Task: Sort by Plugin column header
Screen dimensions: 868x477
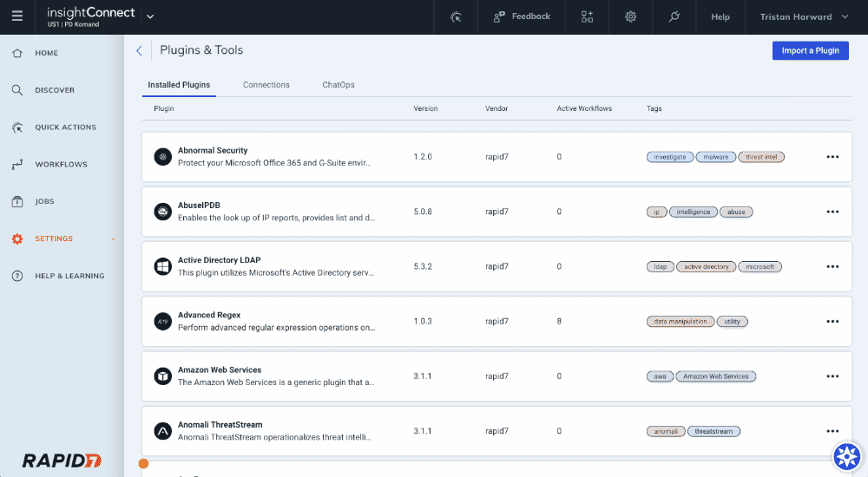Action: coord(164,108)
